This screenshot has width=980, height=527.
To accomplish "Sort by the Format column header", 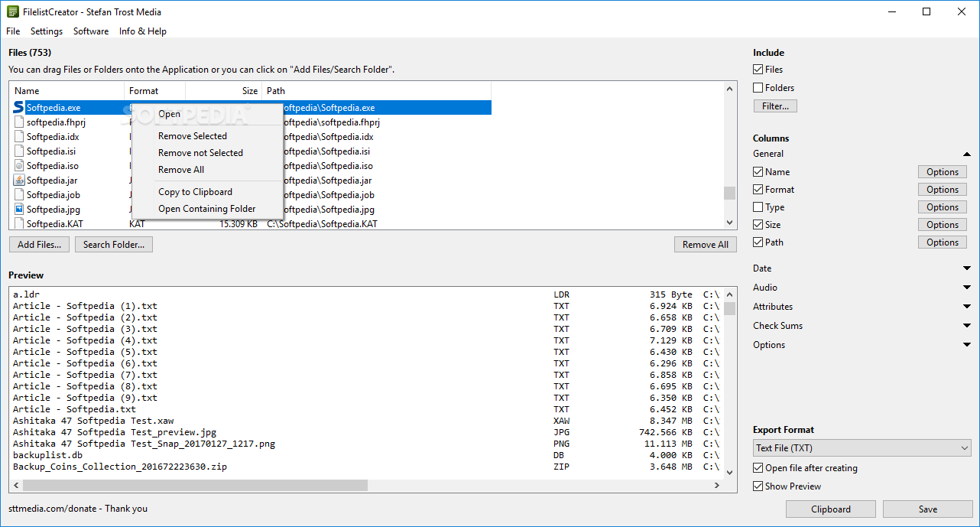I will [x=155, y=91].
